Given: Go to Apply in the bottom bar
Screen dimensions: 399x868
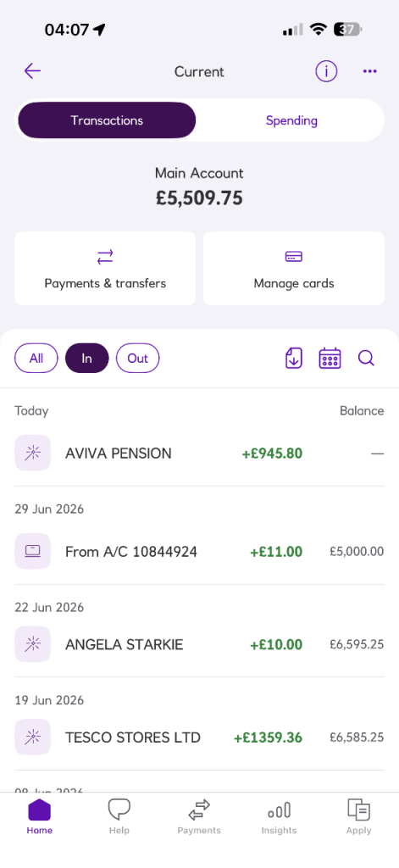Looking at the screenshot, I should (x=358, y=816).
